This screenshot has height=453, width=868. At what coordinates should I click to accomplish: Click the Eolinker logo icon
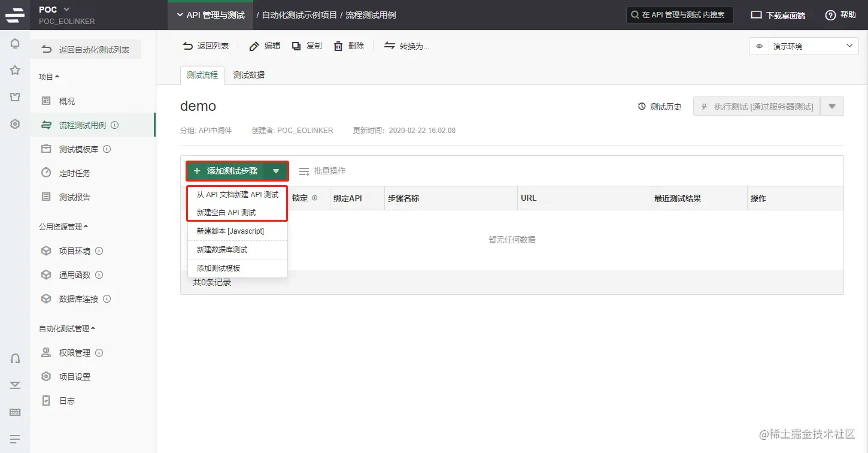(x=15, y=14)
